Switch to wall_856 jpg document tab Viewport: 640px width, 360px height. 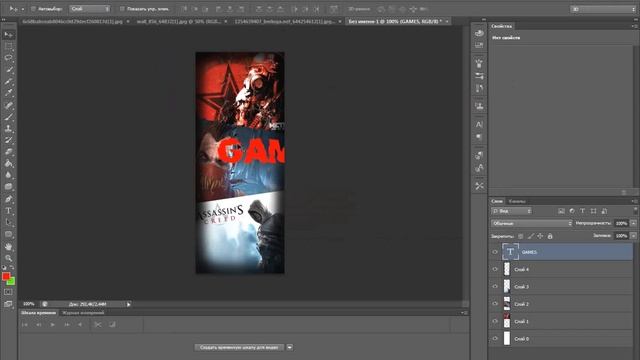coord(178,21)
